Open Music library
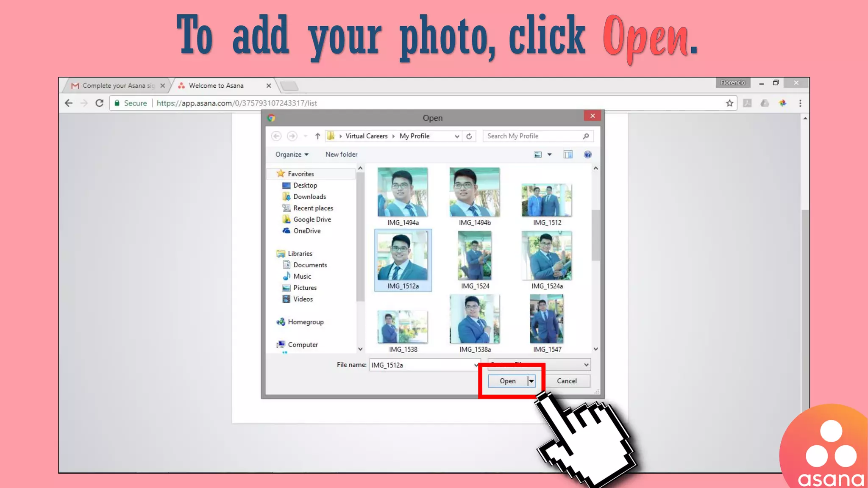This screenshot has height=488, width=868. pyautogui.click(x=302, y=276)
